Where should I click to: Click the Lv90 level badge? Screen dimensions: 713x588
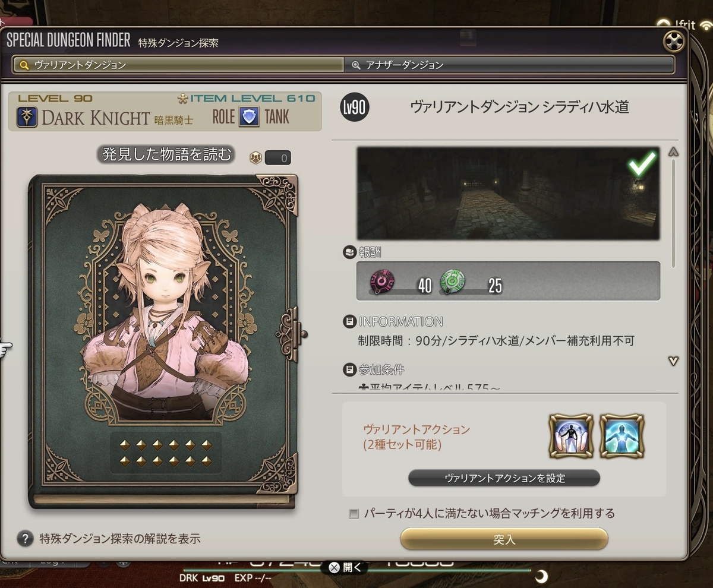pyautogui.click(x=354, y=108)
